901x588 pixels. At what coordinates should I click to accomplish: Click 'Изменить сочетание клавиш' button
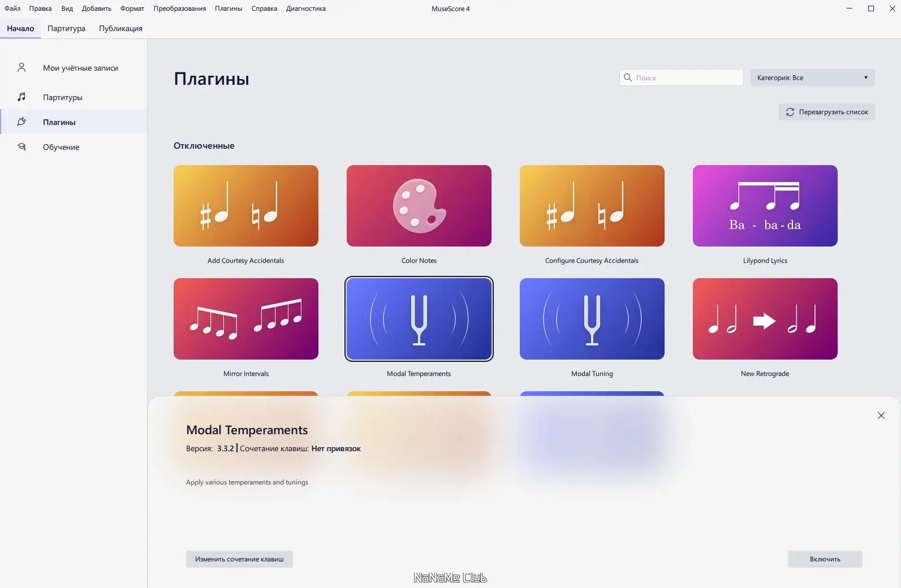(x=239, y=559)
